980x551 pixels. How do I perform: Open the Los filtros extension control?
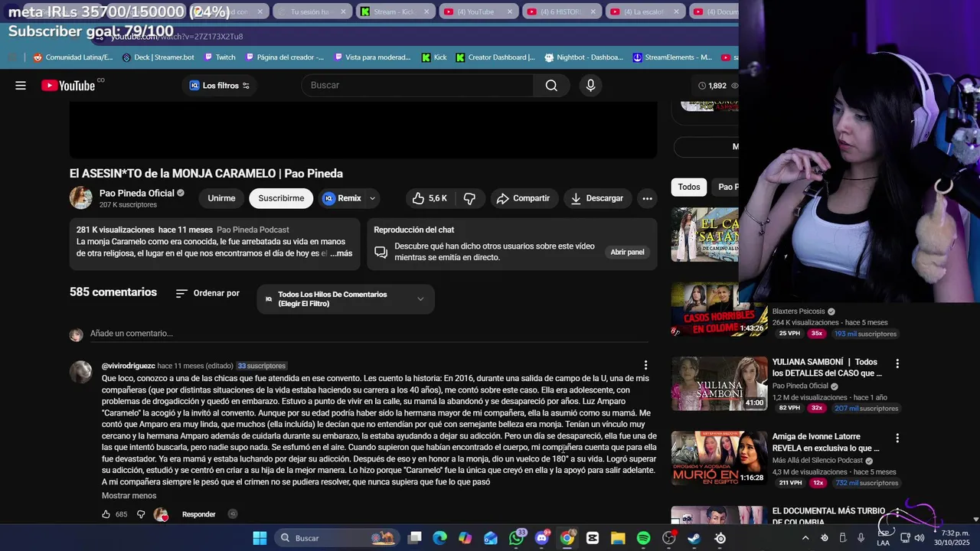click(x=220, y=85)
